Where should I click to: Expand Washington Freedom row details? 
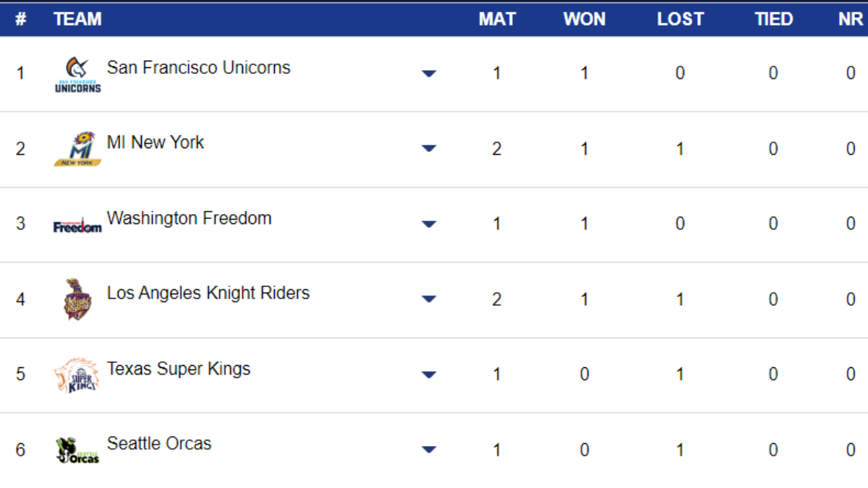point(429,224)
